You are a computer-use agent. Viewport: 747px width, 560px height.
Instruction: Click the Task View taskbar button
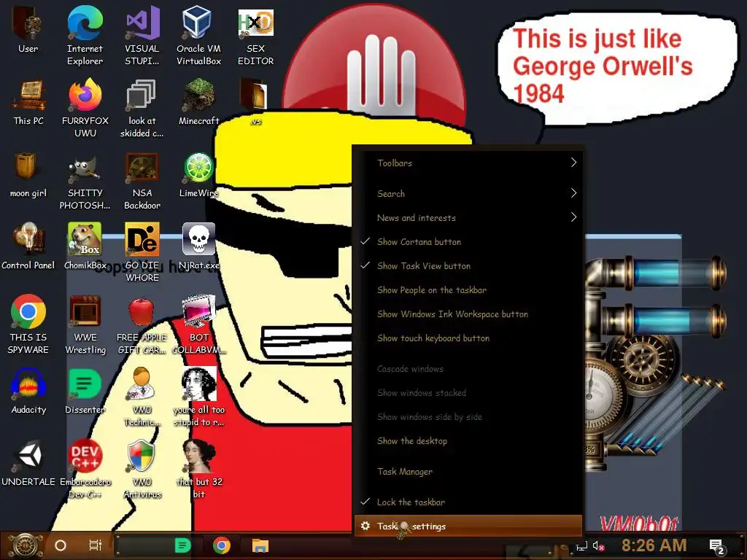pyautogui.click(x=96, y=545)
